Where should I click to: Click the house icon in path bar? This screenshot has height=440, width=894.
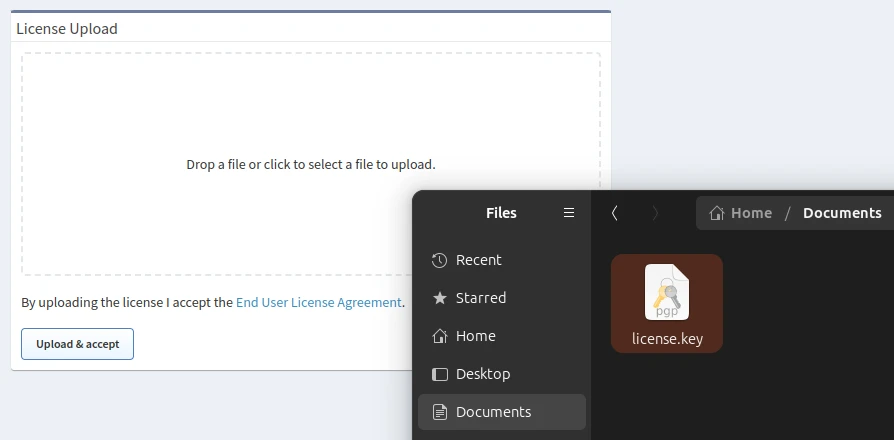(x=717, y=213)
